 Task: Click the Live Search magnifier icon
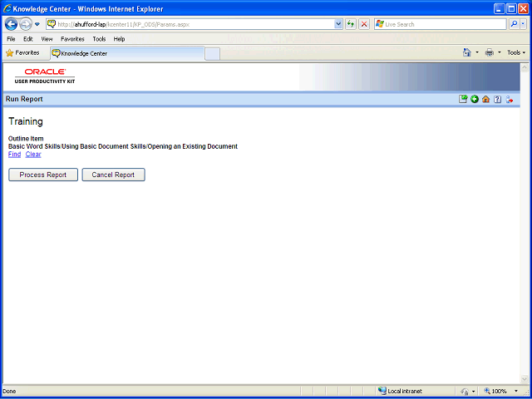[514, 24]
